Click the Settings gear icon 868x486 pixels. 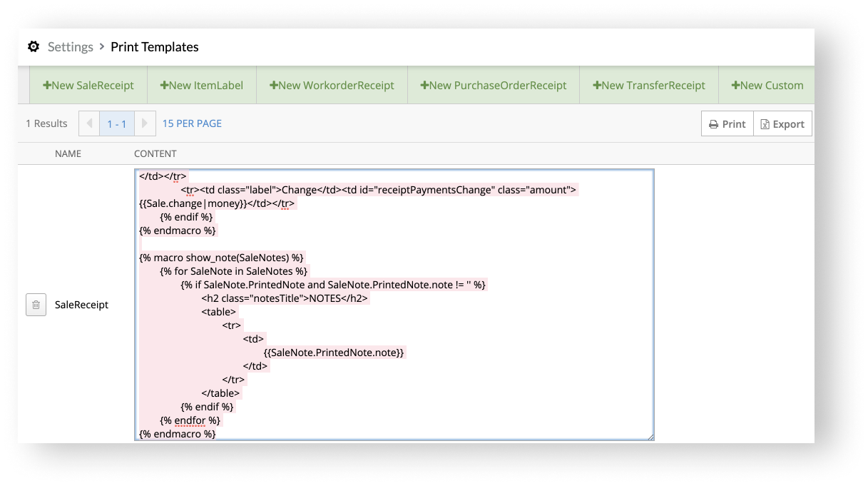pyautogui.click(x=34, y=47)
